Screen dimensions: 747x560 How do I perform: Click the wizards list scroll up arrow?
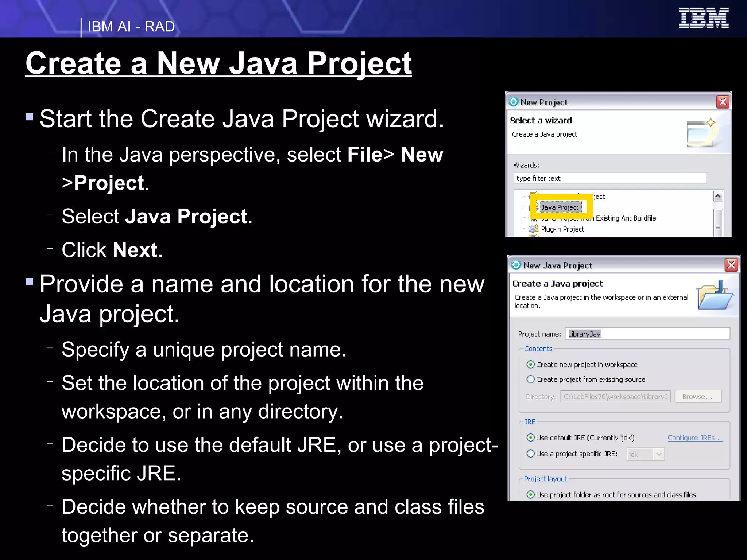[x=718, y=197]
